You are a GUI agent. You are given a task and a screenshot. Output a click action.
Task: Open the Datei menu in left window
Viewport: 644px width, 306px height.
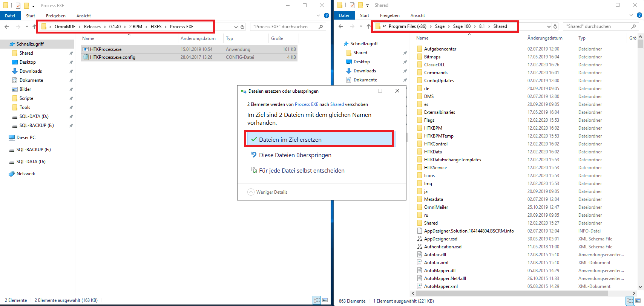tap(10, 16)
